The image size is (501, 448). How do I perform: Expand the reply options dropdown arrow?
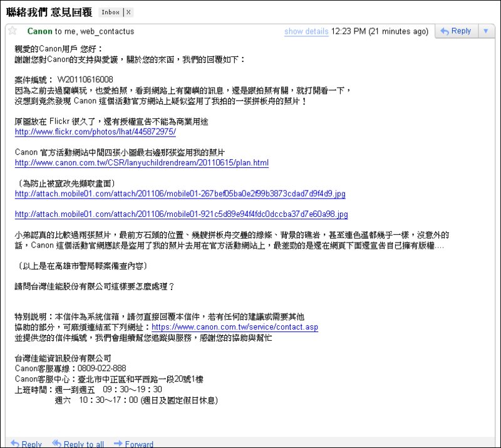[486, 31]
